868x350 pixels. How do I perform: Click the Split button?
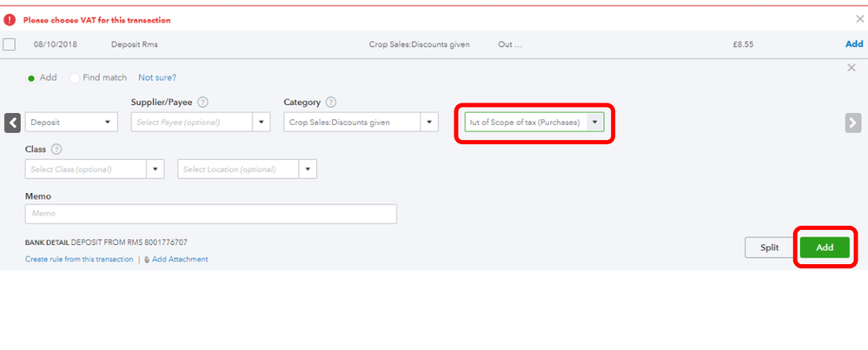click(x=770, y=248)
